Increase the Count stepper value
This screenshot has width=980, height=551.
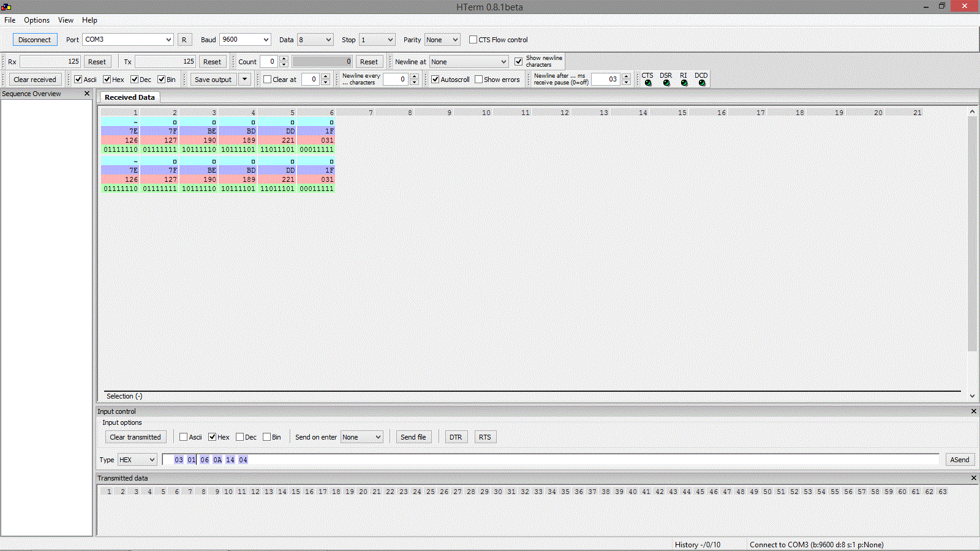[284, 59]
